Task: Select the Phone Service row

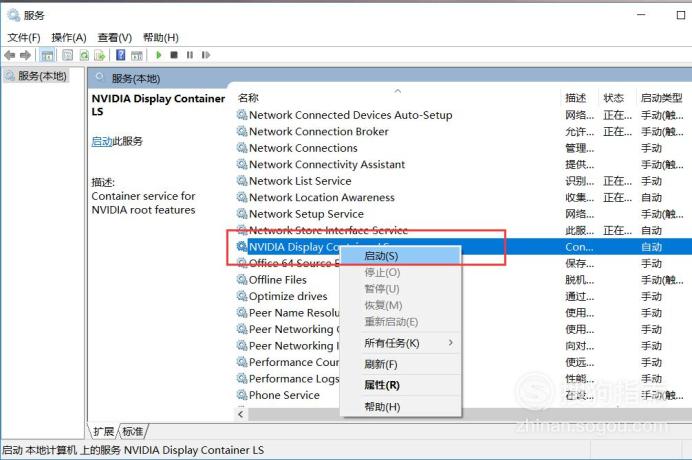Action: click(463, 395)
